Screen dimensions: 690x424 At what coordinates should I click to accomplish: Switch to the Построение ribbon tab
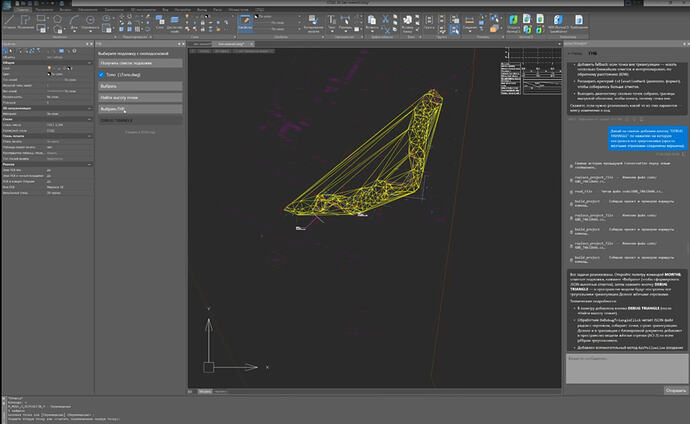click(x=44, y=10)
